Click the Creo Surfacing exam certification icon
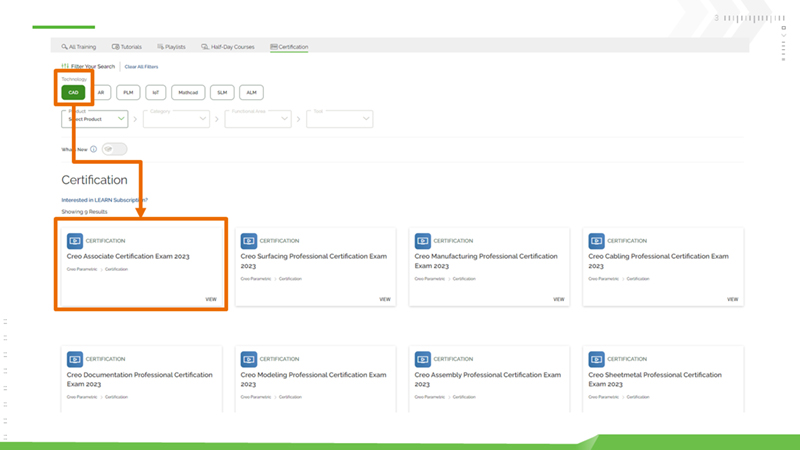 249,241
